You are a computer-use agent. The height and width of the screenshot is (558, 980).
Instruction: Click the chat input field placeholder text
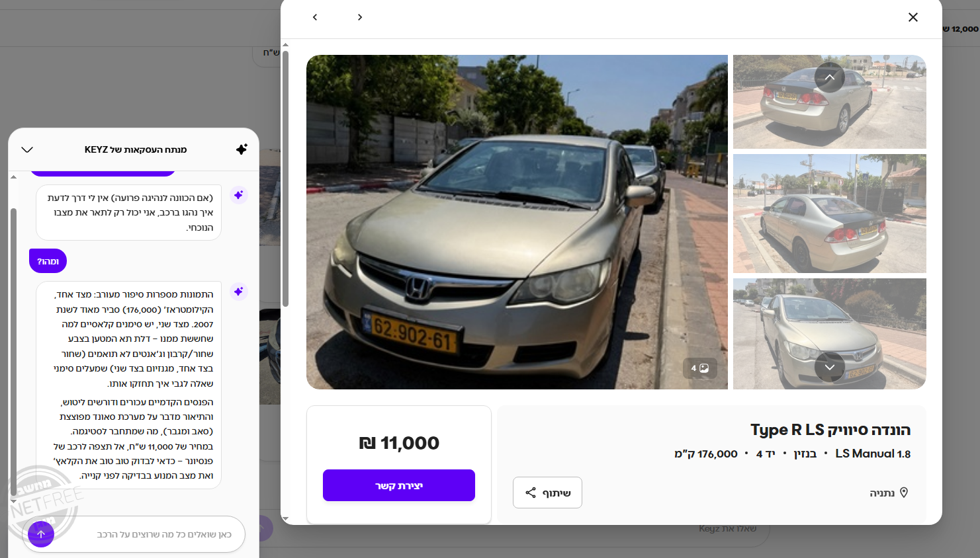pyautogui.click(x=164, y=534)
